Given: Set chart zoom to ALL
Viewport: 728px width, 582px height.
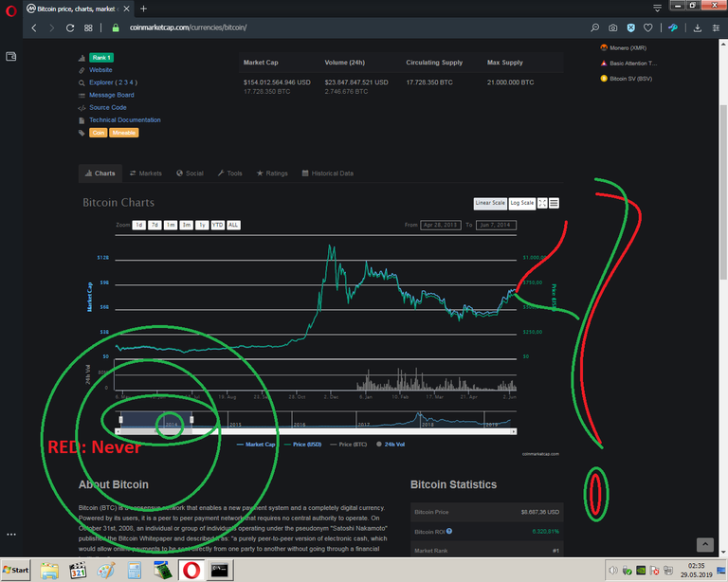Looking at the screenshot, I should click(x=233, y=225).
